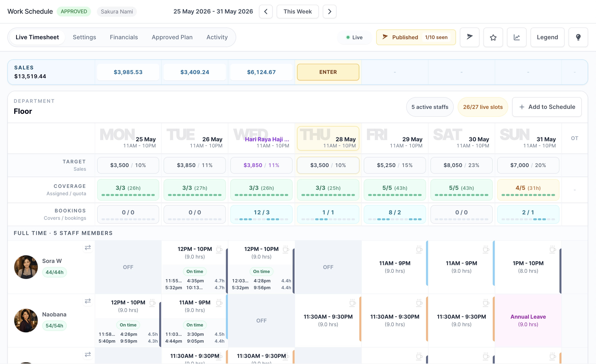Click 5 active staffs pill
Screen dimensions: 596x364
(x=430, y=107)
